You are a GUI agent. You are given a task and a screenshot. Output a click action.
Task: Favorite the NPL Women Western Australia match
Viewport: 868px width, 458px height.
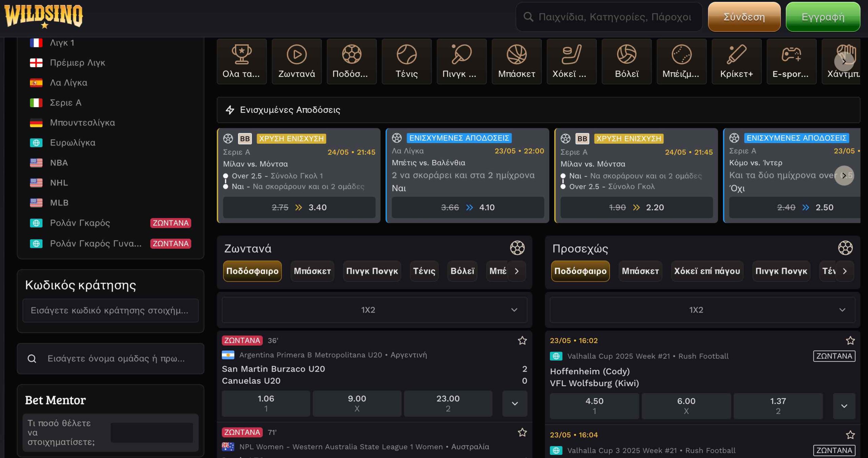point(522,432)
